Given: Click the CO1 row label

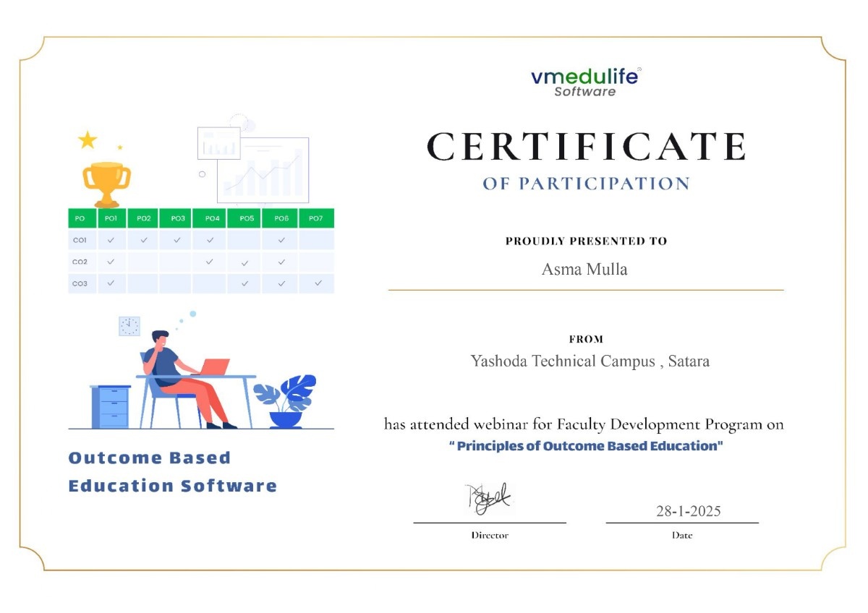Looking at the screenshot, I should point(80,240).
